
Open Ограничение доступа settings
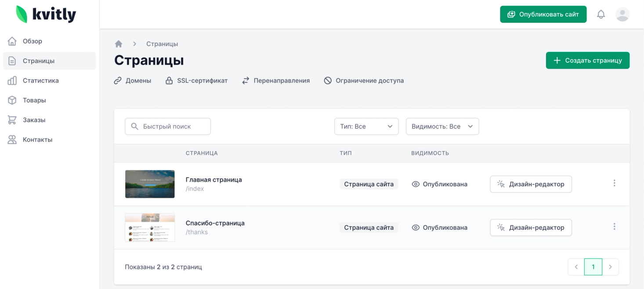(x=364, y=81)
